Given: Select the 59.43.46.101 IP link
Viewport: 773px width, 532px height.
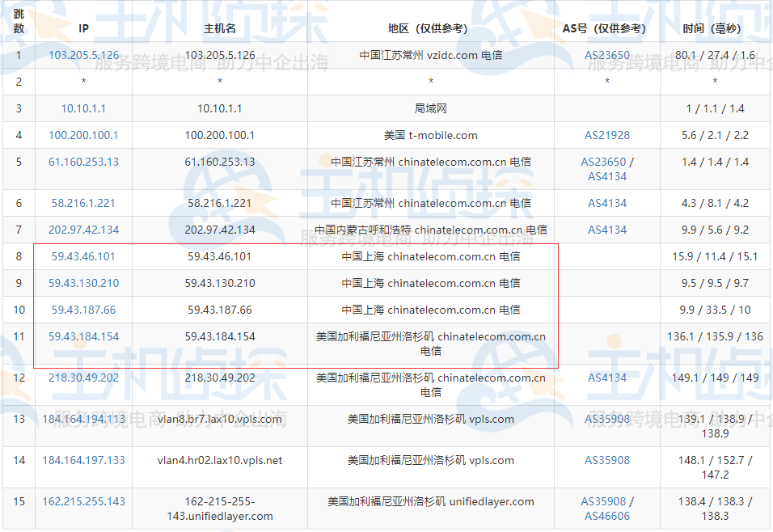Looking at the screenshot, I should point(83,256).
